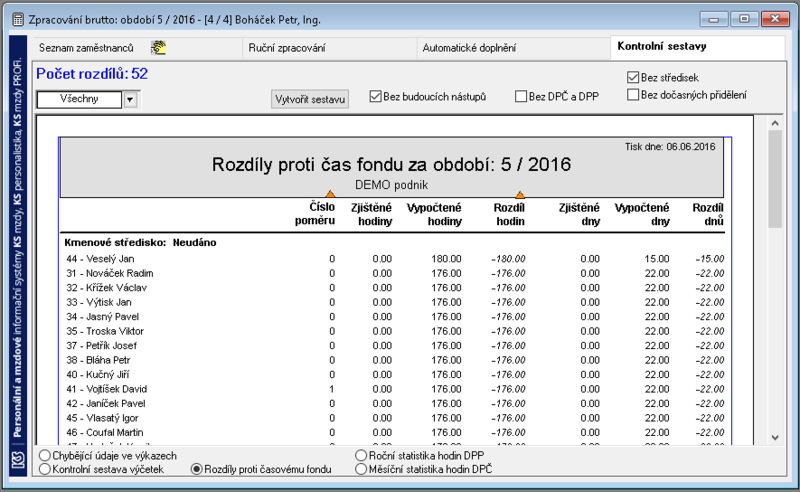The height and width of the screenshot is (492, 800).
Task: Select Měsíční statistika hodin DPČ
Action: click(x=361, y=469)
